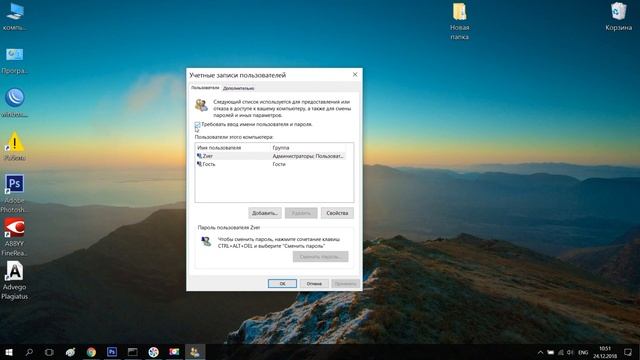Click the Имя пользователя column header
640x360 pixels.
tap(233, 147)
